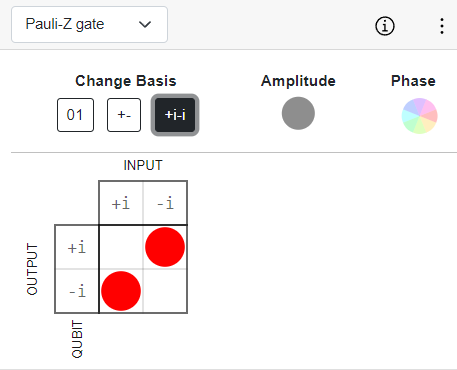Click empty matrix cell at +i input, +i output
The height and width of the screenshot is (370, 457).
[121, 247]
